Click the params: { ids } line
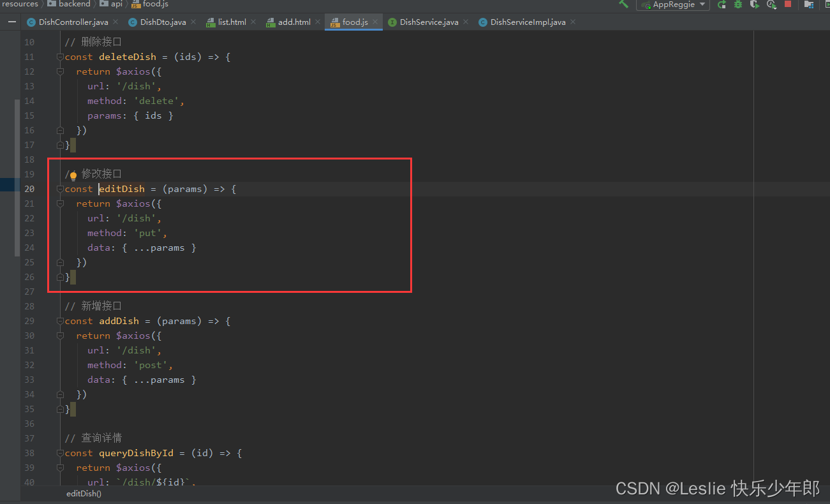The height and width of the screenshot is (504, 830). pos(130,115)
